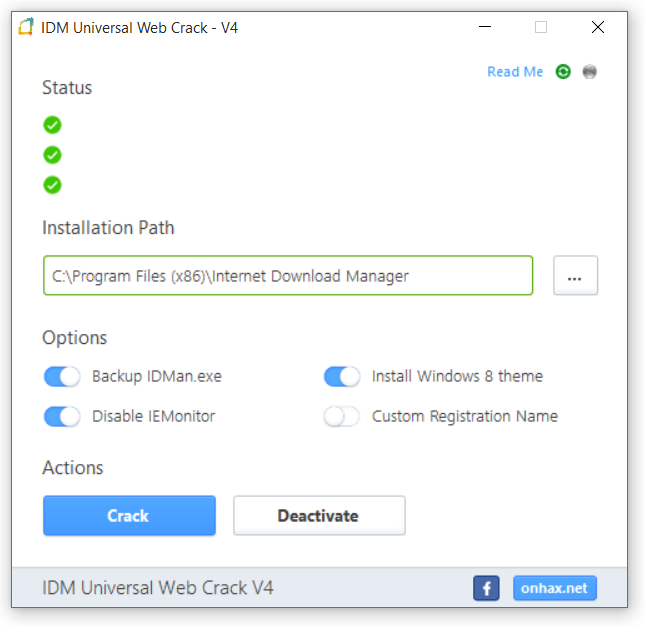Image resolution: width=645 pixels, height=627 pixels.
Task: Disable the Install Windows 8 theme switch
Action: 342,377
